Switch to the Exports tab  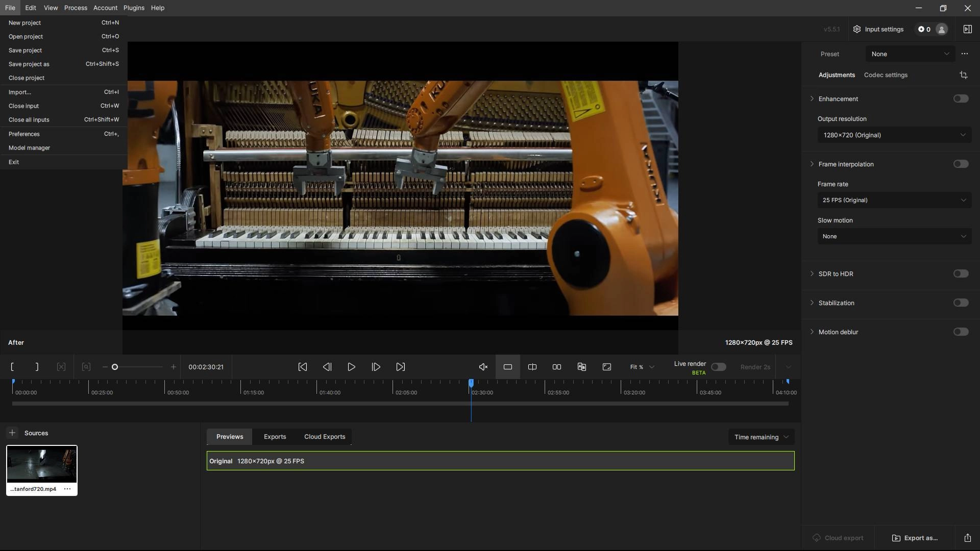275,437
